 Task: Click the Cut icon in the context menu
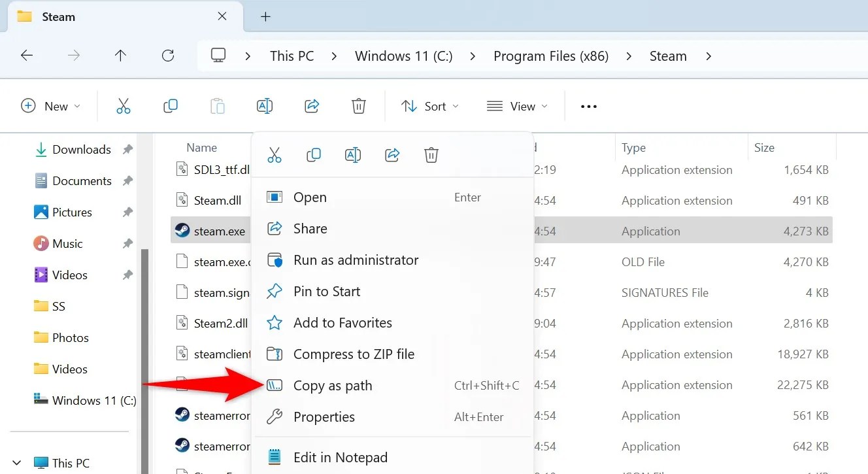[x=274, y=155]
